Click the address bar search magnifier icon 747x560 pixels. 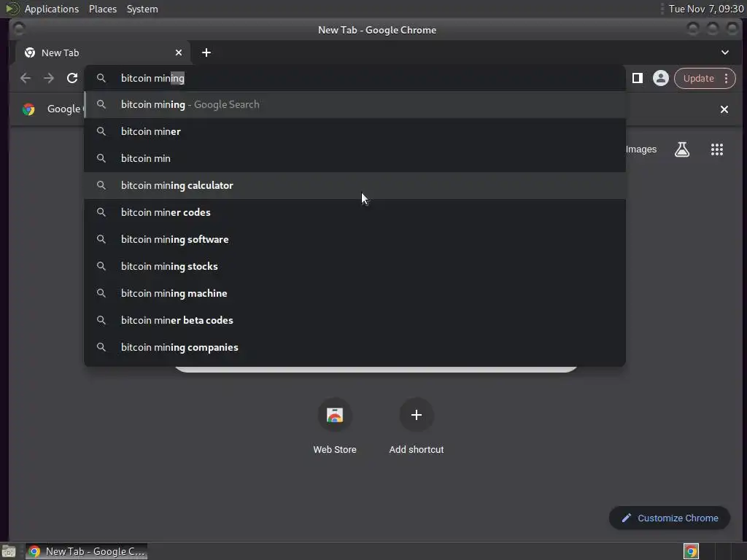click(101, 78)
